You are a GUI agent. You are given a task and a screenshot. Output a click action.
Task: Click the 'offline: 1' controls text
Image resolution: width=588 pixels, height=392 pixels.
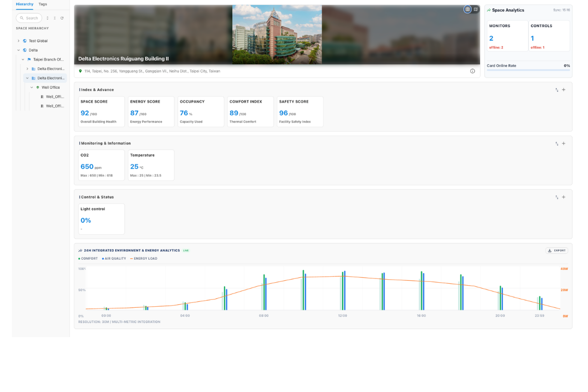point(538,48)
